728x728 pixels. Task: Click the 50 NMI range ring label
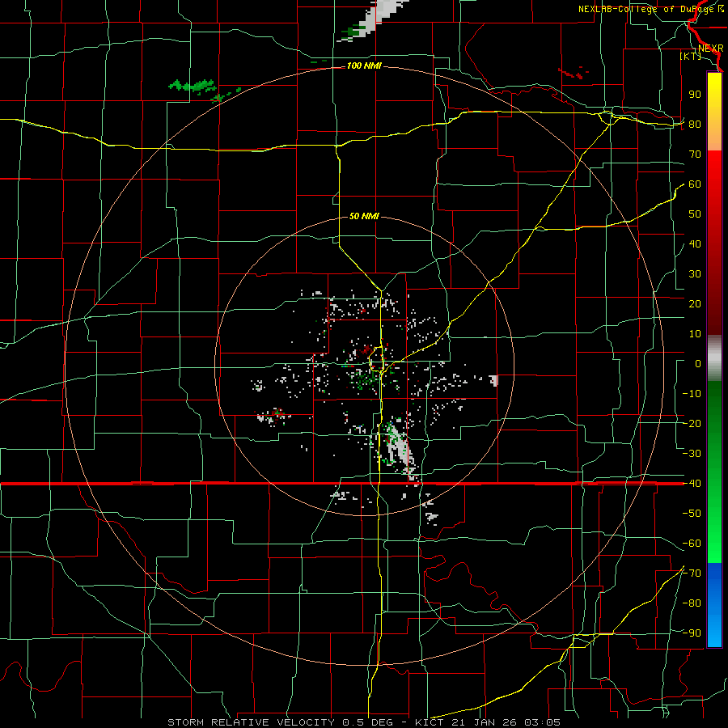pos(364,216)
